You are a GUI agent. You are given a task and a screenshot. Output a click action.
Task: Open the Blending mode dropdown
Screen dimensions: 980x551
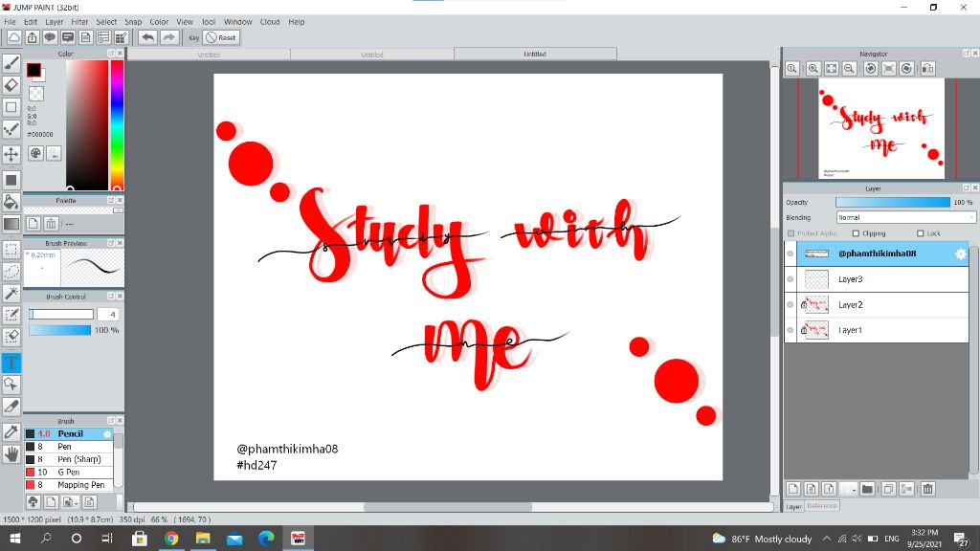coord(905,217)
